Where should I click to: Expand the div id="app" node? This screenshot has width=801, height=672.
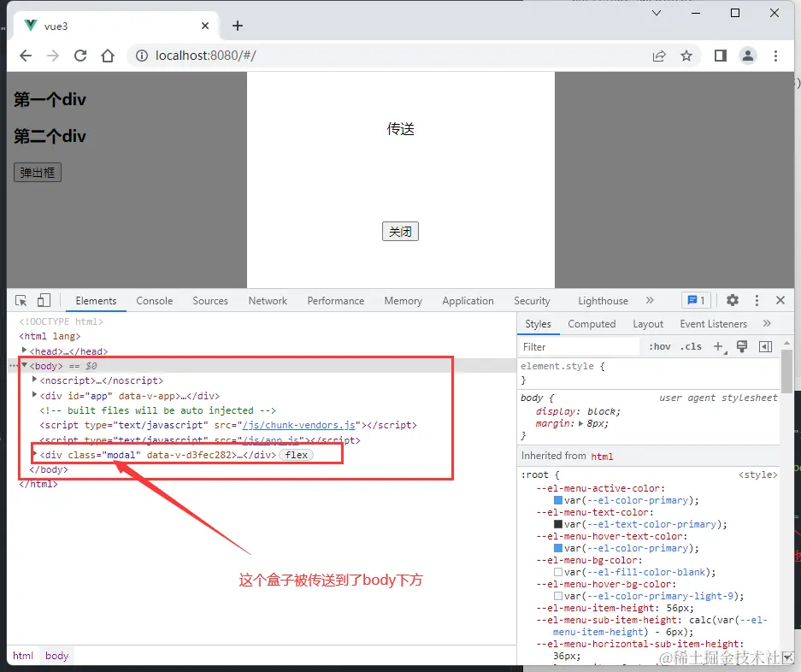pos(34,394)
